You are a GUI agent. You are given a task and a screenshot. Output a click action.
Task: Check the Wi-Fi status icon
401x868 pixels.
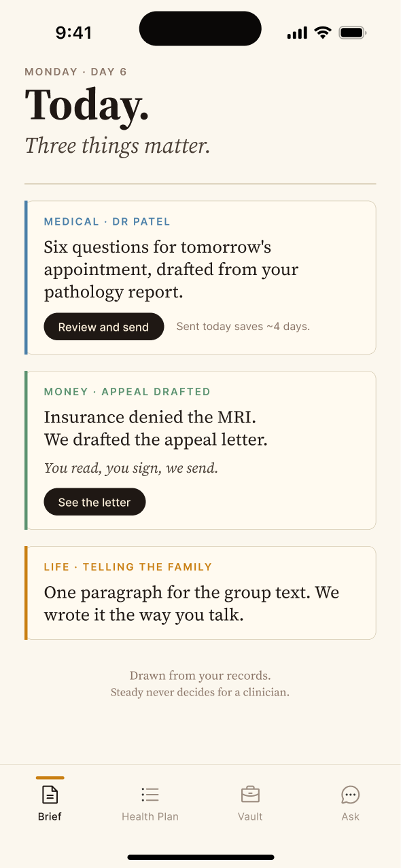323,33
